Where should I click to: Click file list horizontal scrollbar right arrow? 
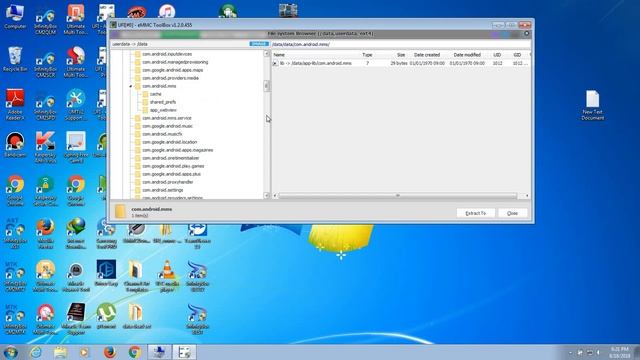(x=527, y=196)
